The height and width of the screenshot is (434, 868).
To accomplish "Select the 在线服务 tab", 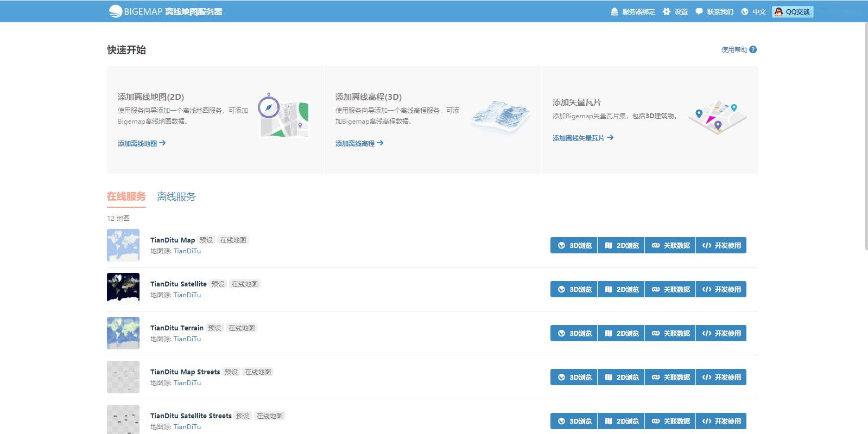I will tap(126, 196).
